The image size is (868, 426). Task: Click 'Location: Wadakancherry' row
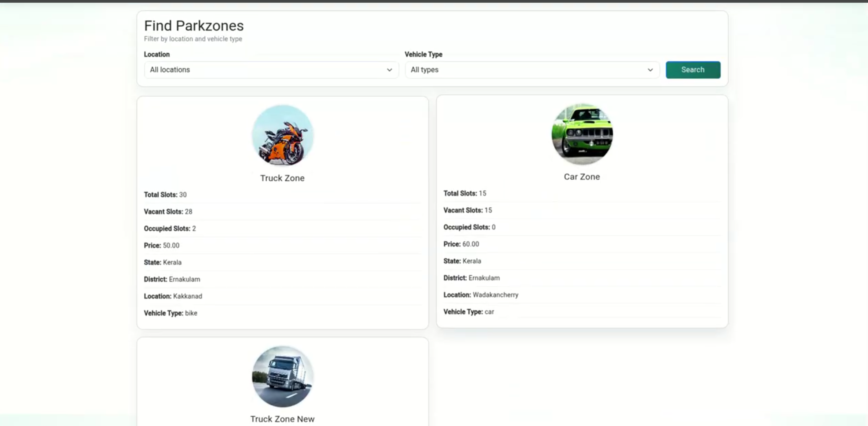pyautogui.click(x=582, y=295)
